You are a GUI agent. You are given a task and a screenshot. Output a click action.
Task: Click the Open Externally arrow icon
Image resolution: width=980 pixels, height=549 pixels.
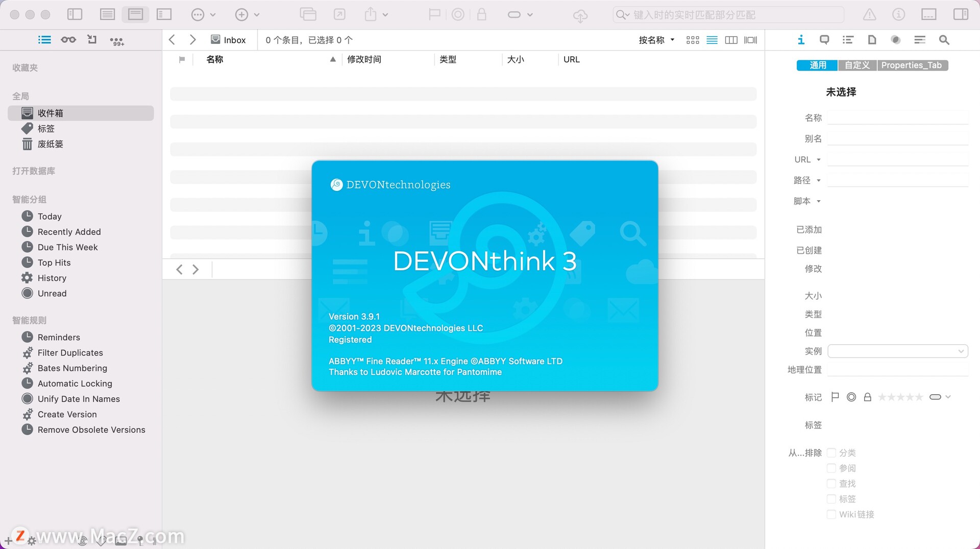coord(339,14)
